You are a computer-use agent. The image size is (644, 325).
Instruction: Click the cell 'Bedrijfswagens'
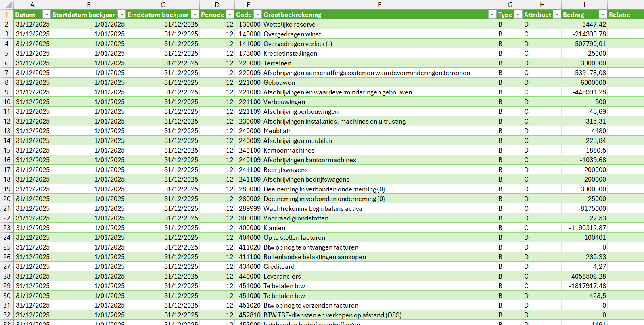click(x=379, y=170)
